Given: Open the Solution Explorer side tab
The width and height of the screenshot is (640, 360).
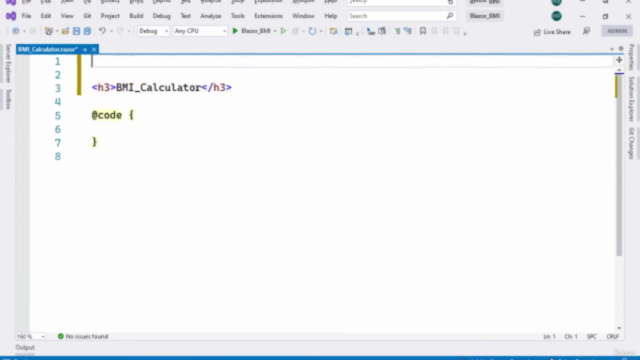Looking at the screenshot, I should coord(631,99).
